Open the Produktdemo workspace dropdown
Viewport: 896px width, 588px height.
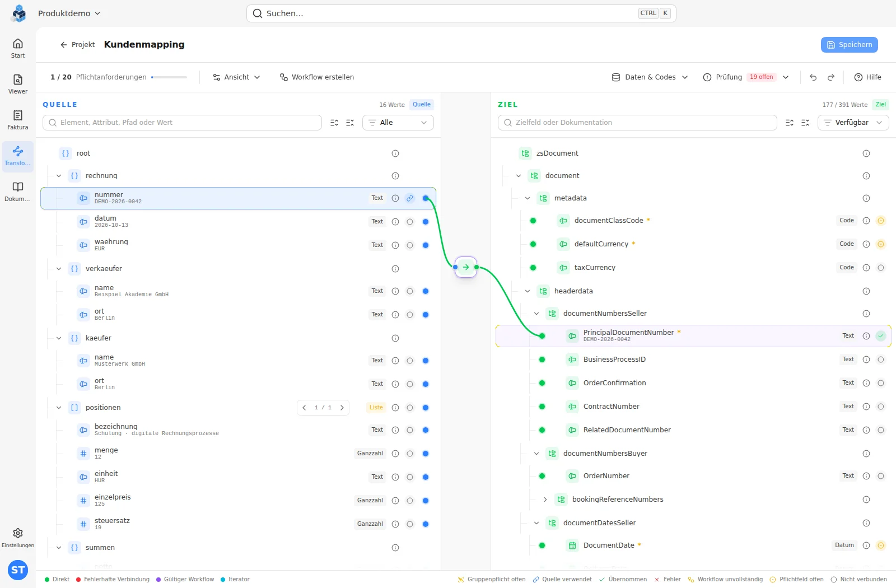tap(69, 13)
